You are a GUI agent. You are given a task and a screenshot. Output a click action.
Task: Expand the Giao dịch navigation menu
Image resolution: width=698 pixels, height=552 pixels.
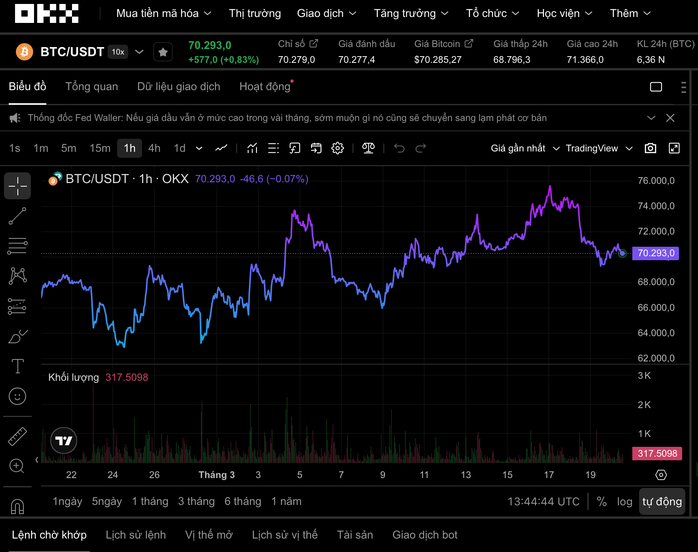click(x=327, y=14)
